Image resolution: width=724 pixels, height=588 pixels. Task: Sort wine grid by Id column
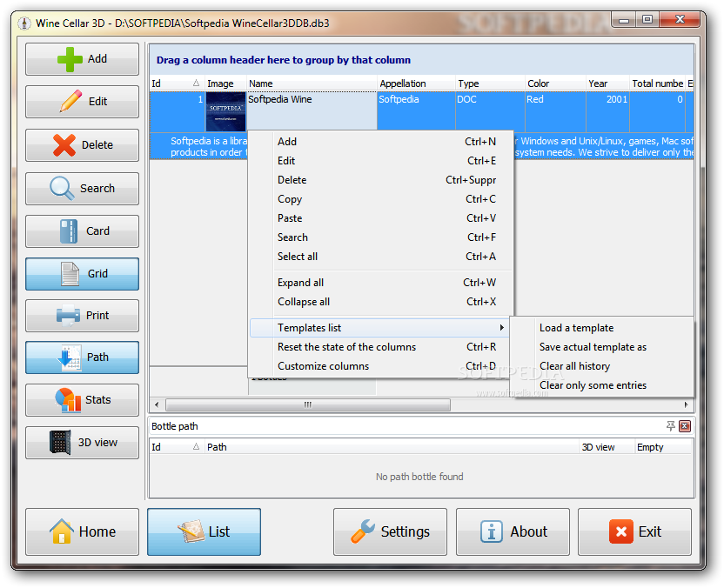click(177, 84)
